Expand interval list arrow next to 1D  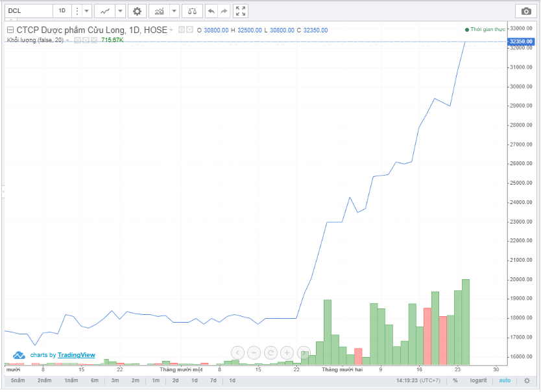click(x=87, y=11)
